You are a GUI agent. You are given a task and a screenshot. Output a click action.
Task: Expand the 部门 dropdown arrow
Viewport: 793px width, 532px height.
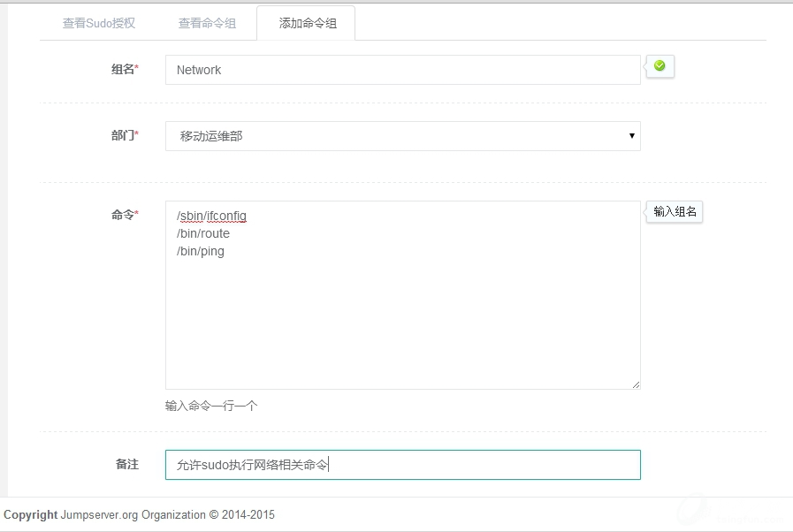631,136
